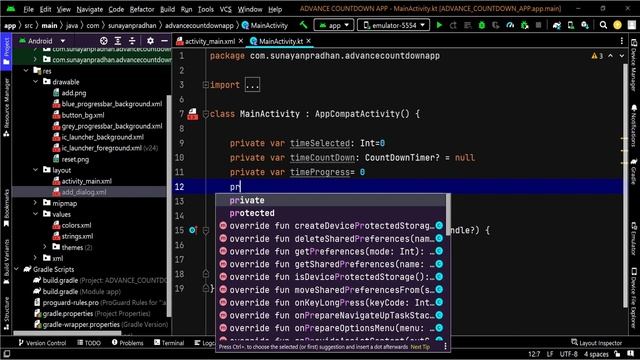
Task: Open the Layout Inspector tool window
Action: [596, 343]
